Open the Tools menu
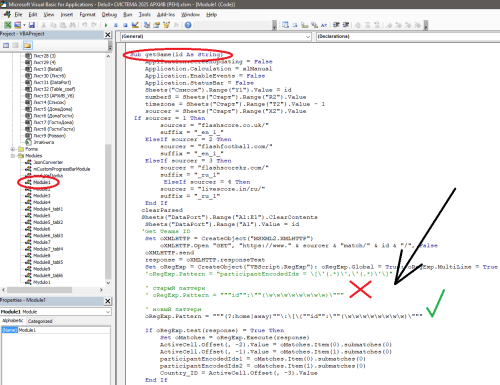The height and width of the screenshot is (385, 500). click(x=144, y=15)
